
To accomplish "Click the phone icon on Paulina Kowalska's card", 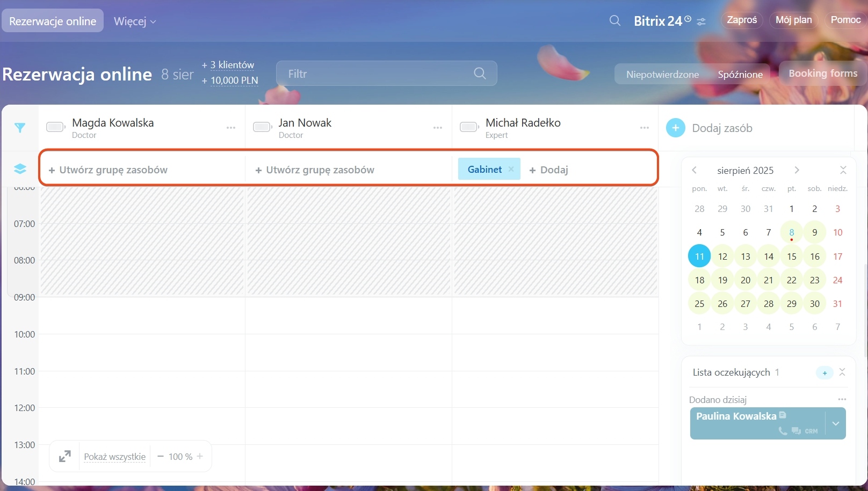I will (x=783, y=431).
